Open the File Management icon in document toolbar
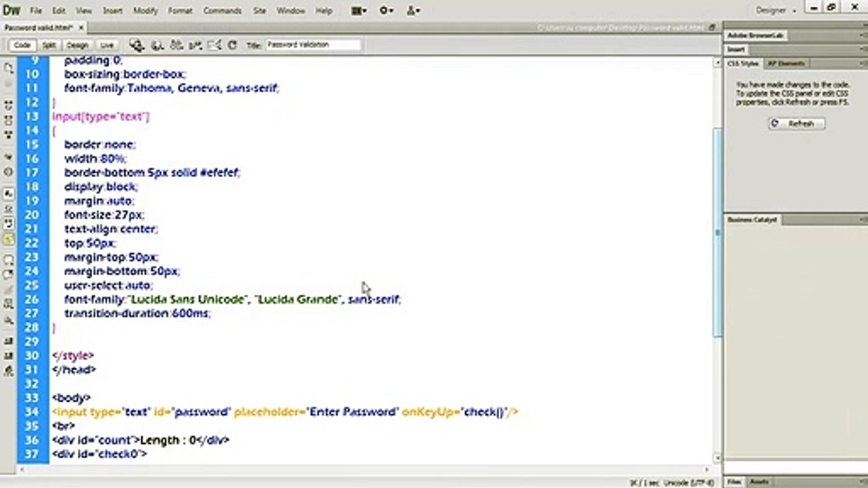This screenshot has width=868, height=488. click(176, 45)
